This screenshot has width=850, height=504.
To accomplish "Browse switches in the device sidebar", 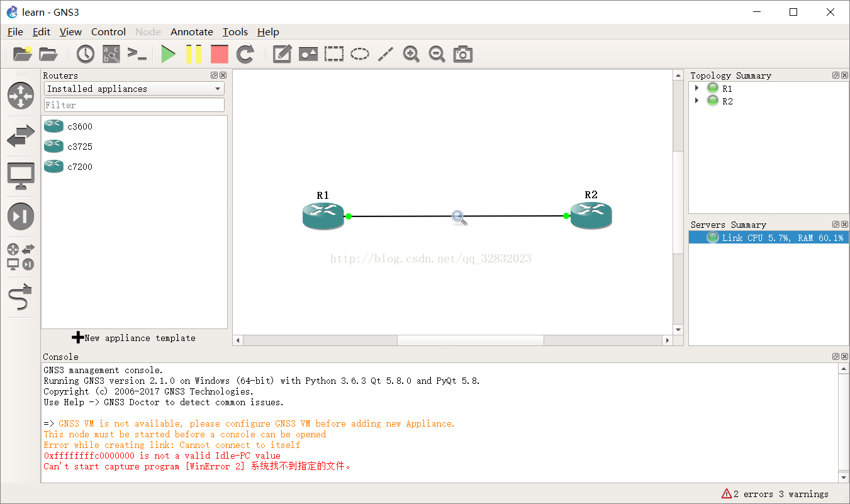I will (x=21, y=136).
